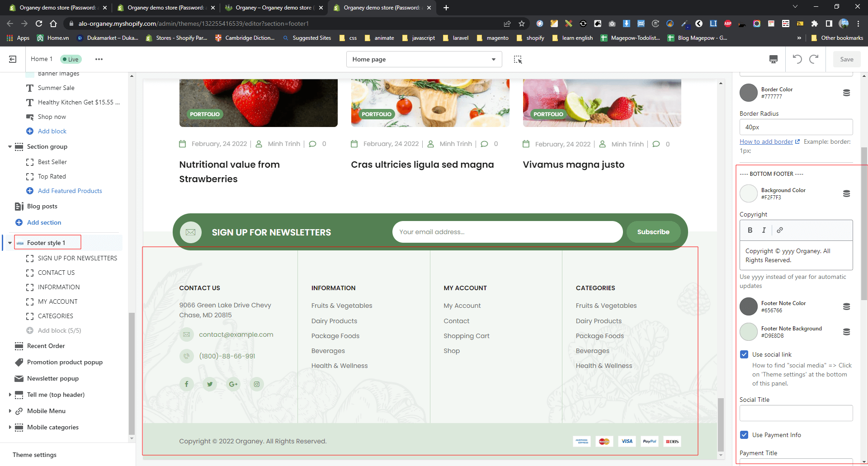Open Theme settings at sidebar bottom
Screen dimensions: 868x466
click(x=34, y=455)
